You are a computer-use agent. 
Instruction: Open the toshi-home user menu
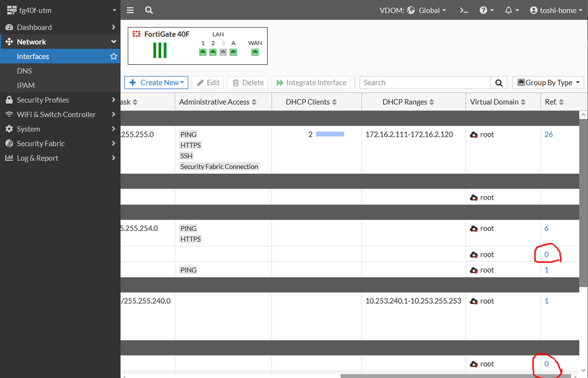tap(556, 11)
